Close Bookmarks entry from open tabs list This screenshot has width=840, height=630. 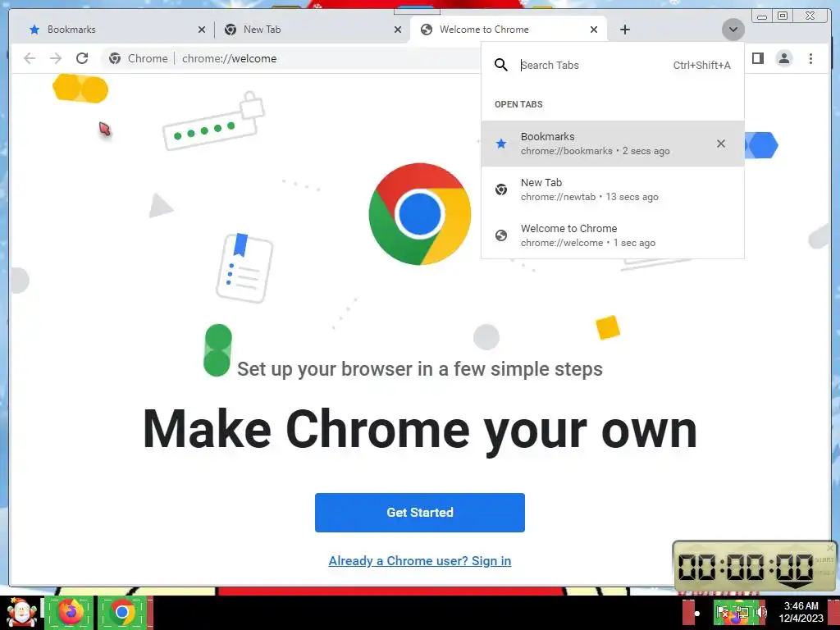721,144
